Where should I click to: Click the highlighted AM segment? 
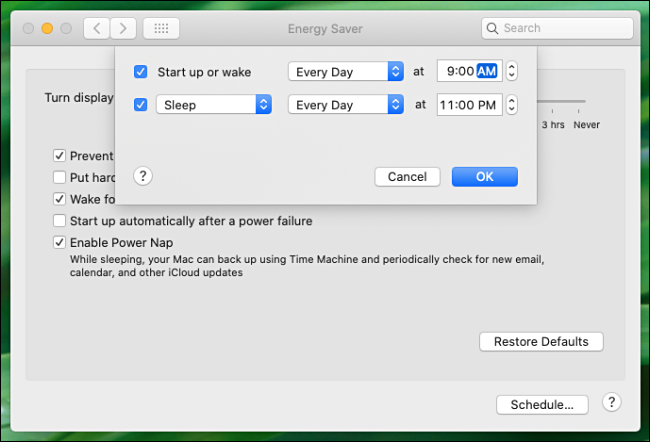point(487,71)
